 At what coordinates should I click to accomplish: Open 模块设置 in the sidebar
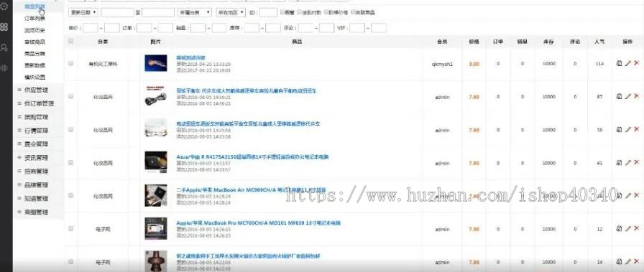pyautogui.click(x=35, y=77)
